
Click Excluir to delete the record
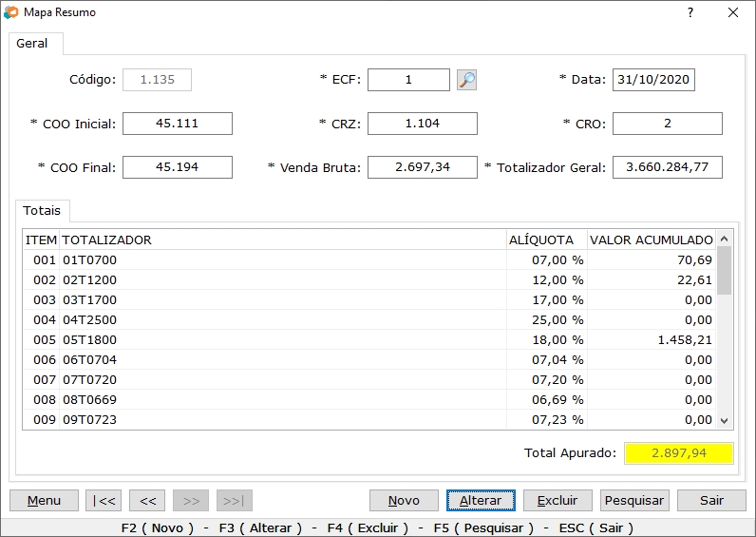pyautogui.click(x=557, y=501)
